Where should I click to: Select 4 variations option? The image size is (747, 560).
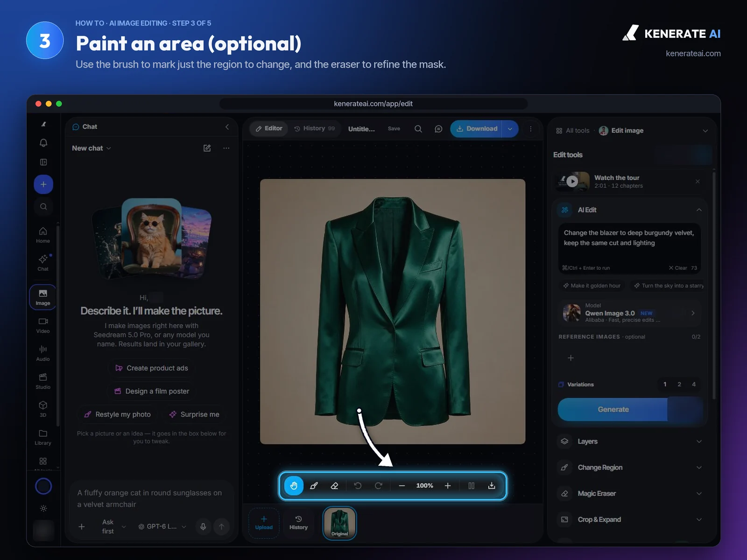coord(694,385)
